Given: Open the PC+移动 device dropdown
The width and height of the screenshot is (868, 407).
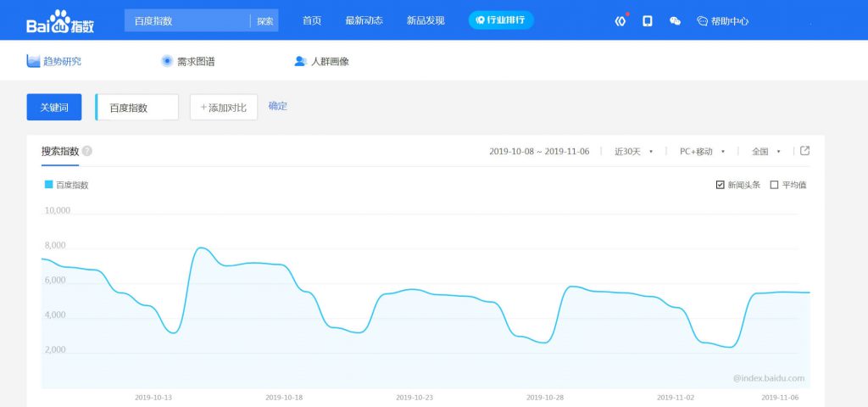Looking at the screenshot, I should click(x=702, y=152).
